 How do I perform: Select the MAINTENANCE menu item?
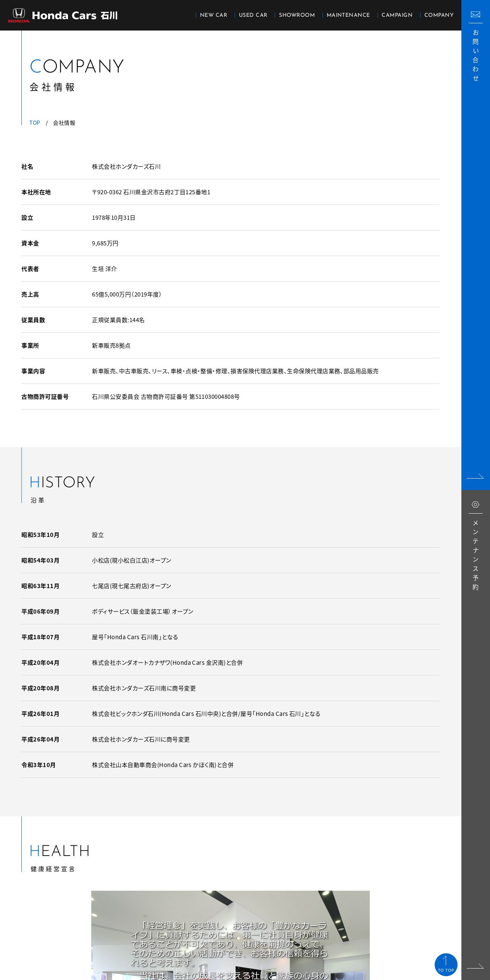pos(348,15)
